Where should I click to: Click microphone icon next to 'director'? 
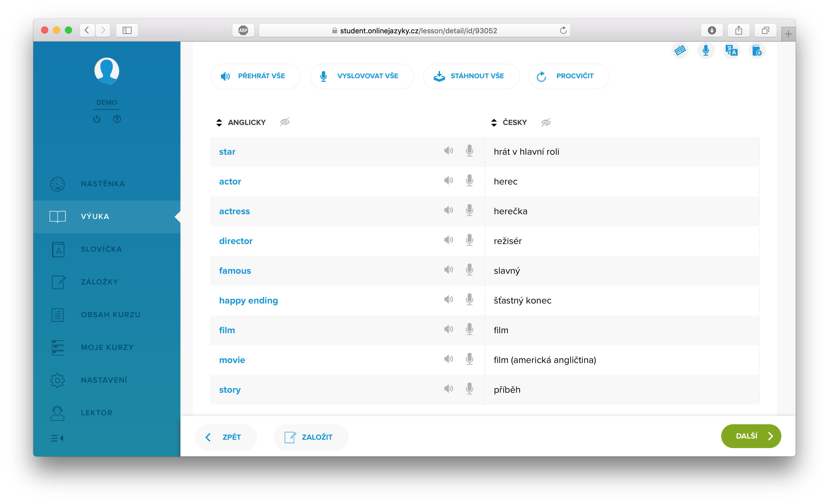[x=469, y=240]
